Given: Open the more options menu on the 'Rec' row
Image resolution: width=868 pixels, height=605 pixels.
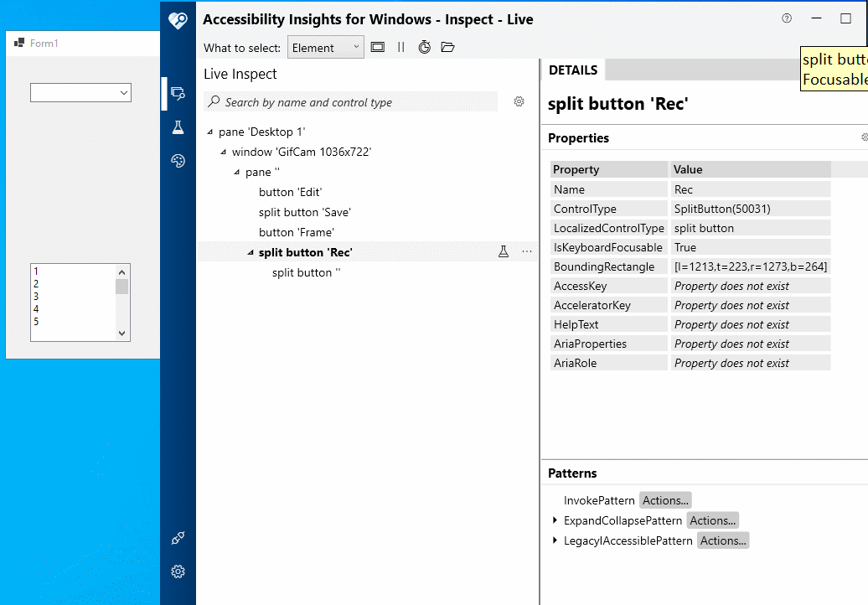Looking at the screenshot, I should tap(526, 251).
